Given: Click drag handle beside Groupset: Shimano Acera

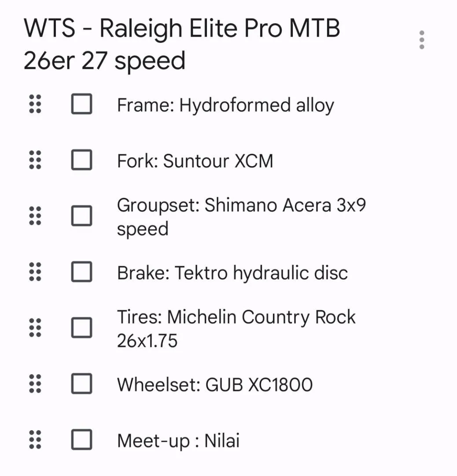Looking at the screenshot, I should tap(35, 216).
